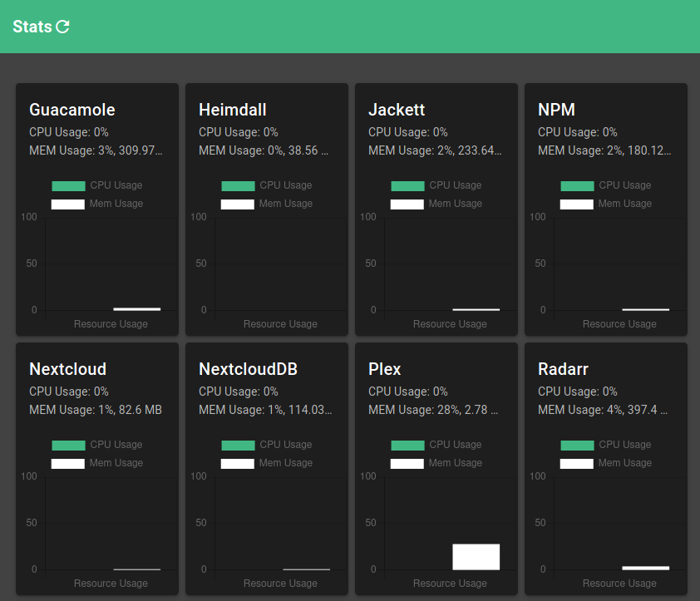Toggle Mem Usage legend swatch in Plex card
The height and width of the screenshot is (601, 700).
(x=407, y=464)
